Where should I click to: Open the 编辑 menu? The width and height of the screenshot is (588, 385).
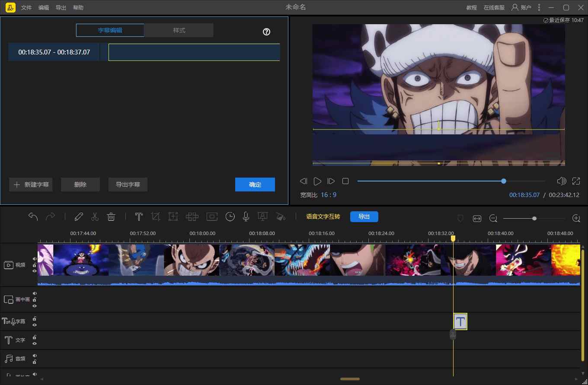[x=44, y=8]
